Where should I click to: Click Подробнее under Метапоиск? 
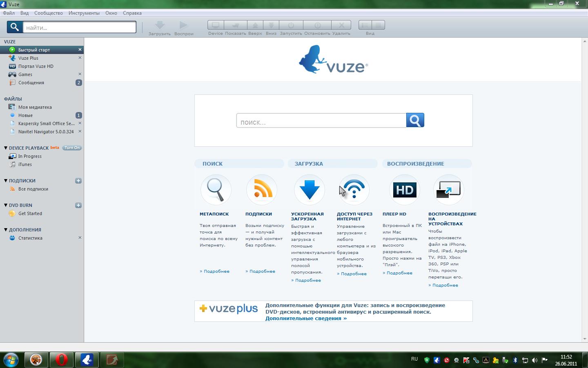[x=214, y=272]
